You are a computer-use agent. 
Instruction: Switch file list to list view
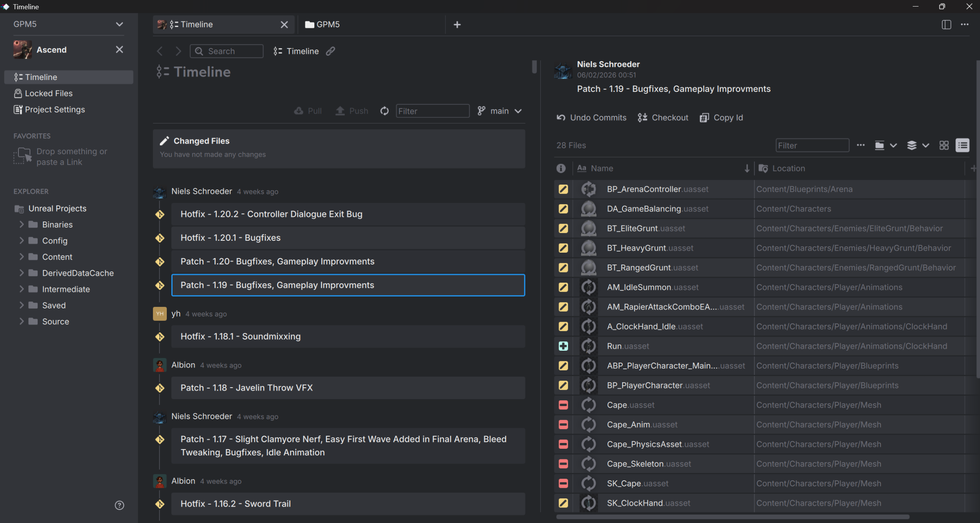click(962, 145)
